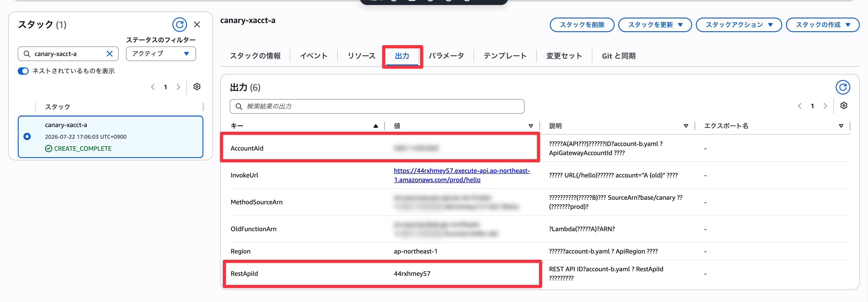Go to next page of stack list

[x=178, y=87]
